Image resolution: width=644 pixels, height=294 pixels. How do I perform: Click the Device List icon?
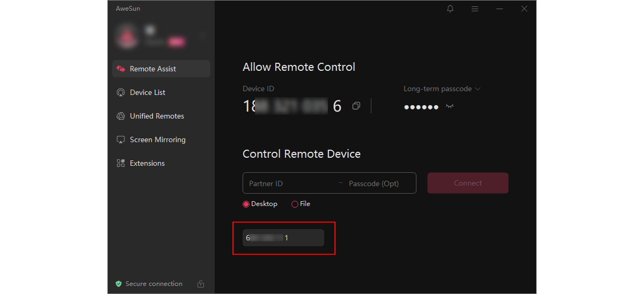tap(121, 92)
